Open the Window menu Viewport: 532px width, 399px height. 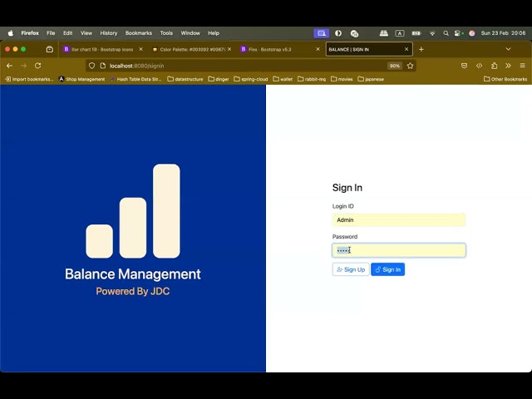click(190, 33)
